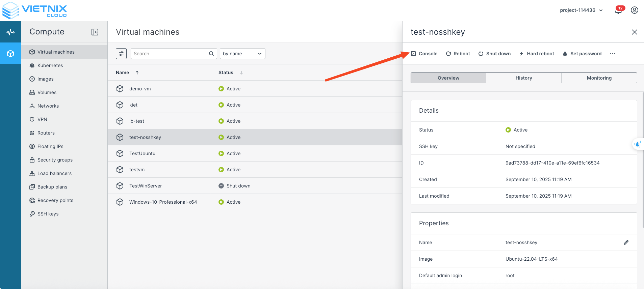
Task: Click the Hard reboot button
Action: coord(537,54)
